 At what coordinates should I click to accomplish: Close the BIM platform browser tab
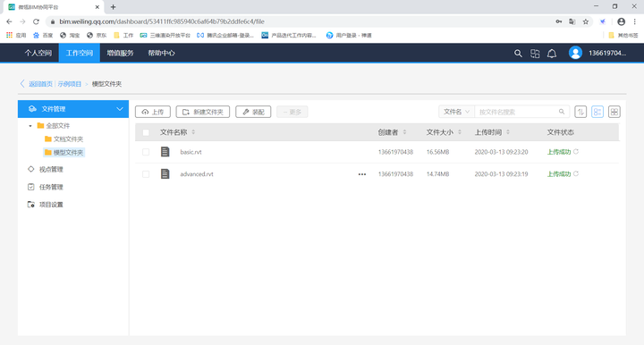pos(97,7)
